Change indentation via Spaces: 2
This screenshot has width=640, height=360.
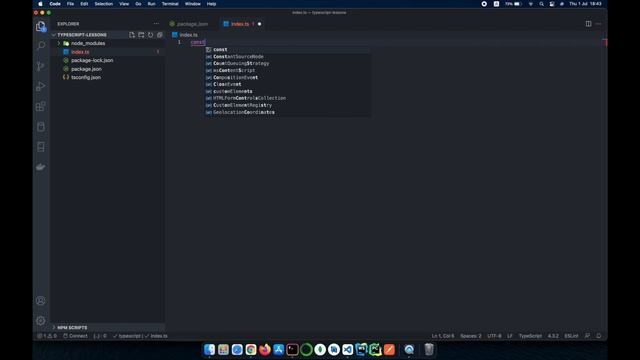[x=471, y=336]
